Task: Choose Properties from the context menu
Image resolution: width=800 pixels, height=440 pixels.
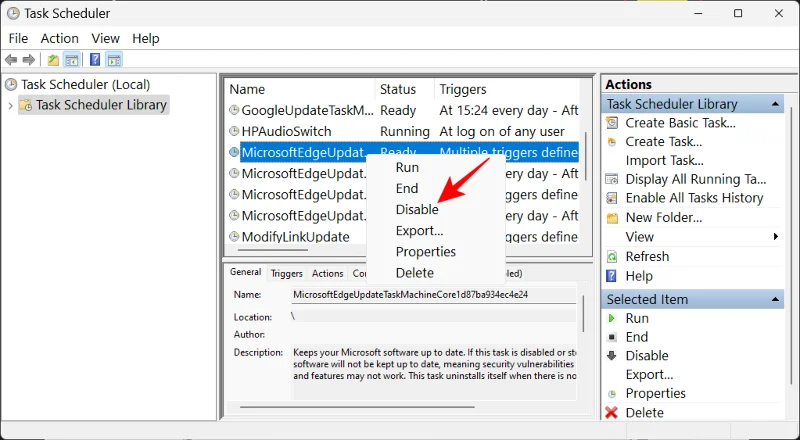Action: pos(426,252)
